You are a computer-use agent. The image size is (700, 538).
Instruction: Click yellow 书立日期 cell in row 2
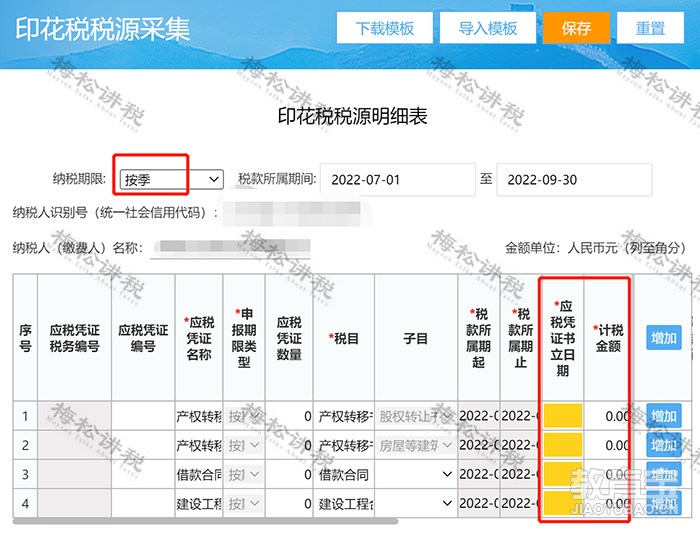coord(562,445)
